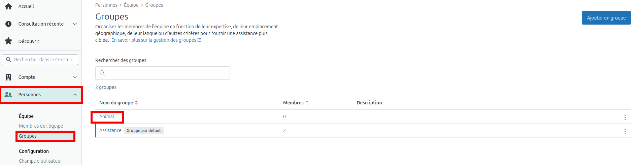Screen dimensions: 644x165
Task: Select Groupes in the sidebar
Action: [28, 136]
